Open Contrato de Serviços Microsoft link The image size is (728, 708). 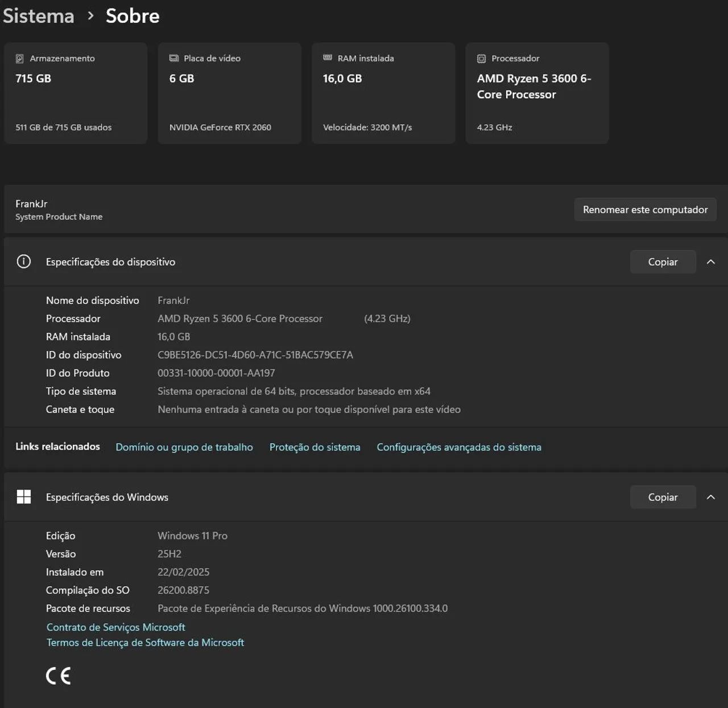point(116,627)
